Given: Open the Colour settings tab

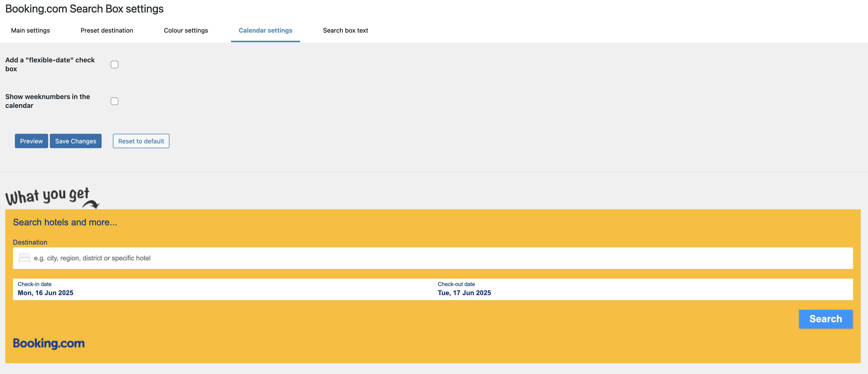Looking at the screenshot, I should click(x=186, y=30).
